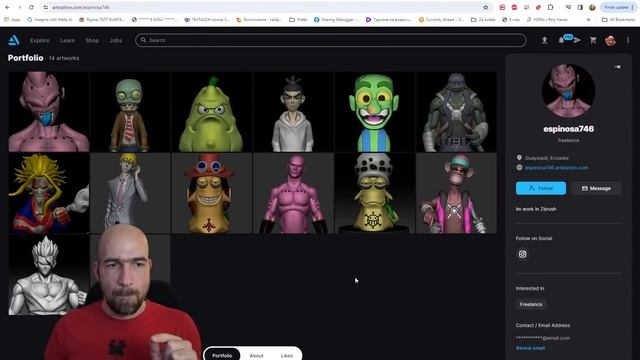Open the three-dot more menu in ArtStation header
Viewport: 640px width, 360px height.
click(x=628, y=40)
